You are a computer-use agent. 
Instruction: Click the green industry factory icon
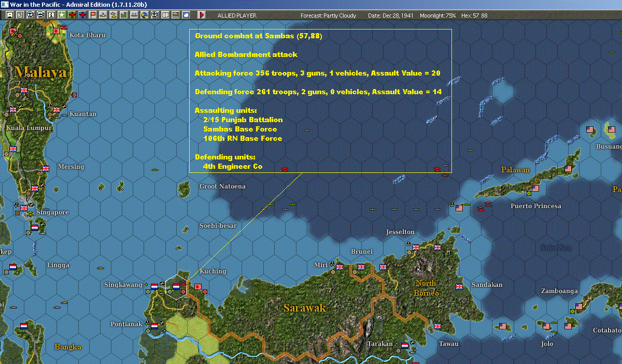click(124, 15)
